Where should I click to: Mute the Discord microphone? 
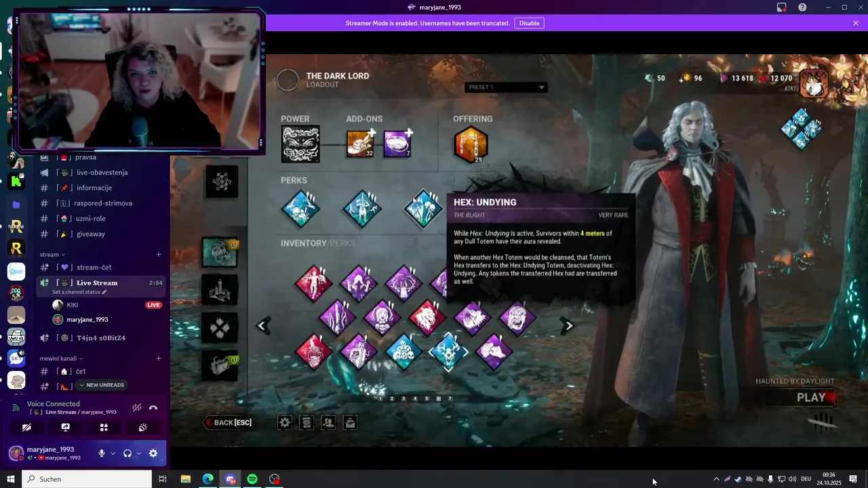point(102,453)
